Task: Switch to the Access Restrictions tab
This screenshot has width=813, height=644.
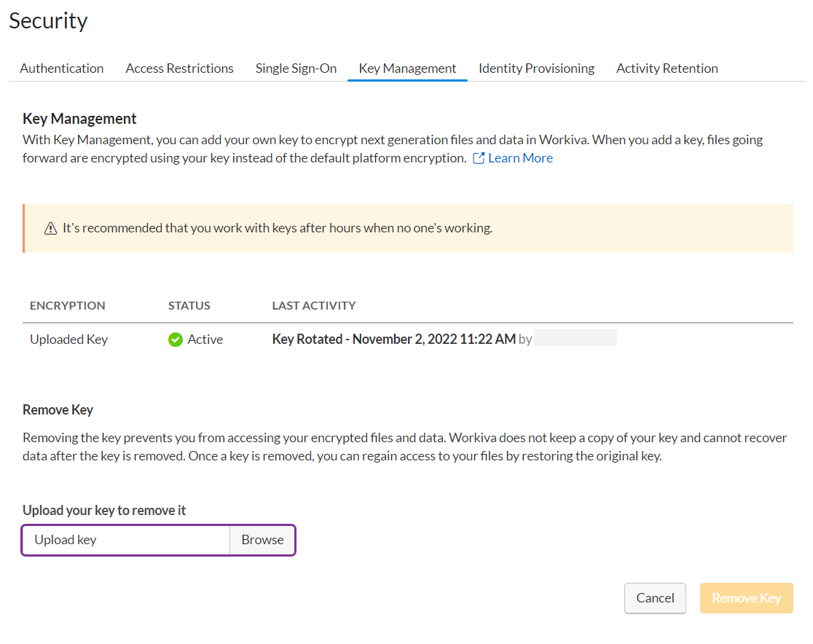Action: pyautogui.click(x=179, y=68)
